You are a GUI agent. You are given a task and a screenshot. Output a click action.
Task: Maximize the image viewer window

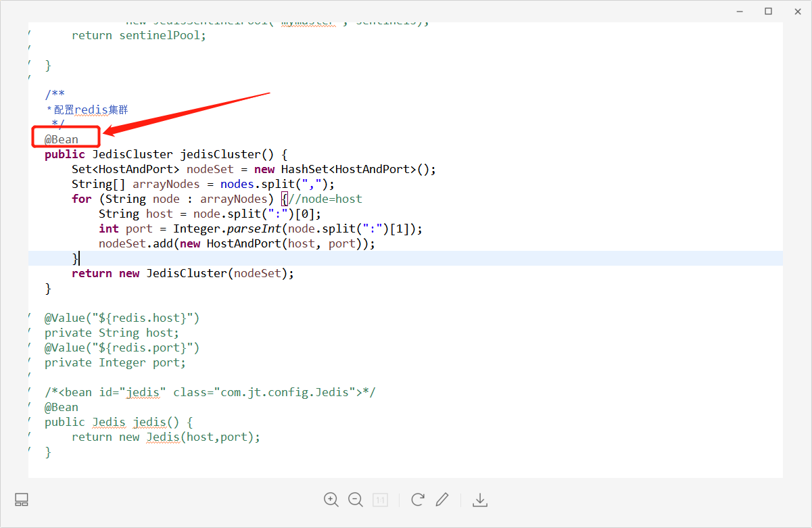click(768, 11)
